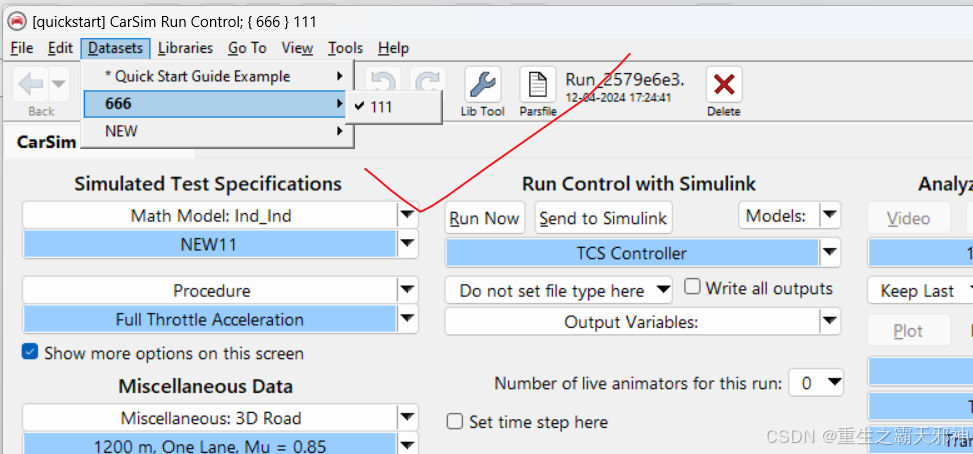Choose the checked 111 dataset
The image size is (973, 454).
[393, 107]
